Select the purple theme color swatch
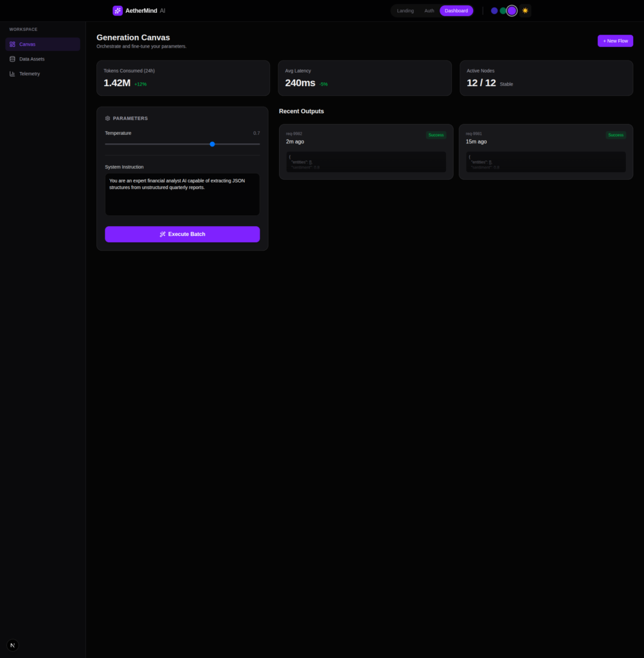Screen dimensions: 644x658 pyautogui.click(x=512, y=10)
